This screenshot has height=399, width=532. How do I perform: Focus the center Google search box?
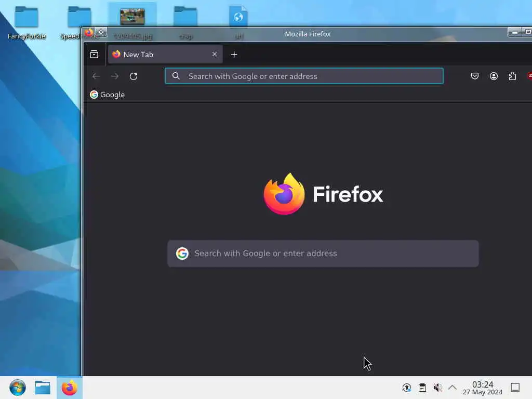click(x=323, y=254)
